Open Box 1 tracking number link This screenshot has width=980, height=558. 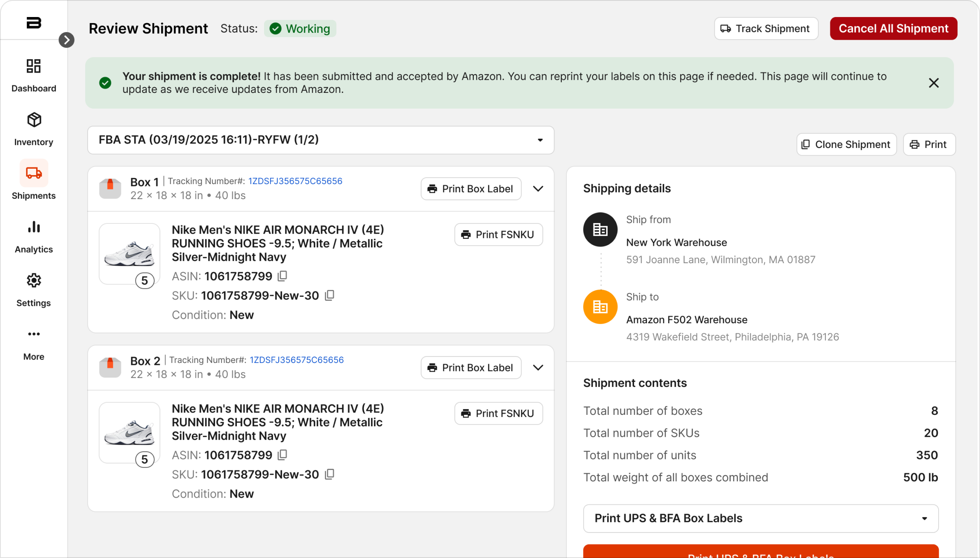tap(295, 181)
